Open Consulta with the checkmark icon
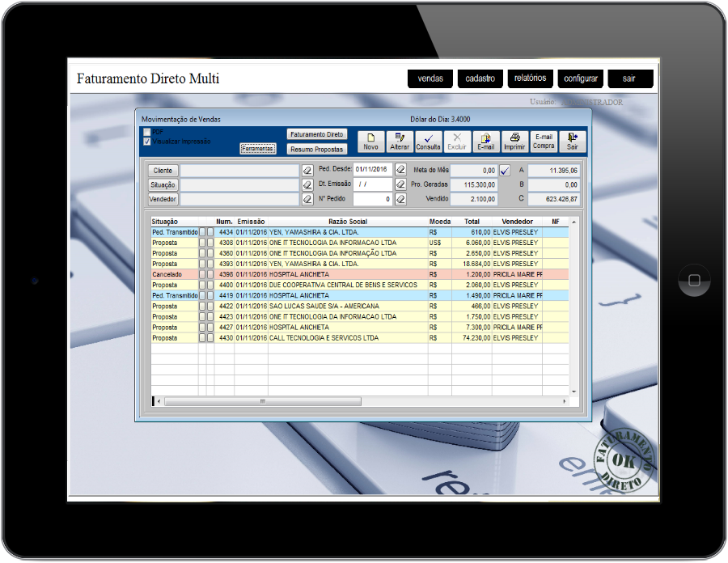The image size is (728, 563). 428,142
